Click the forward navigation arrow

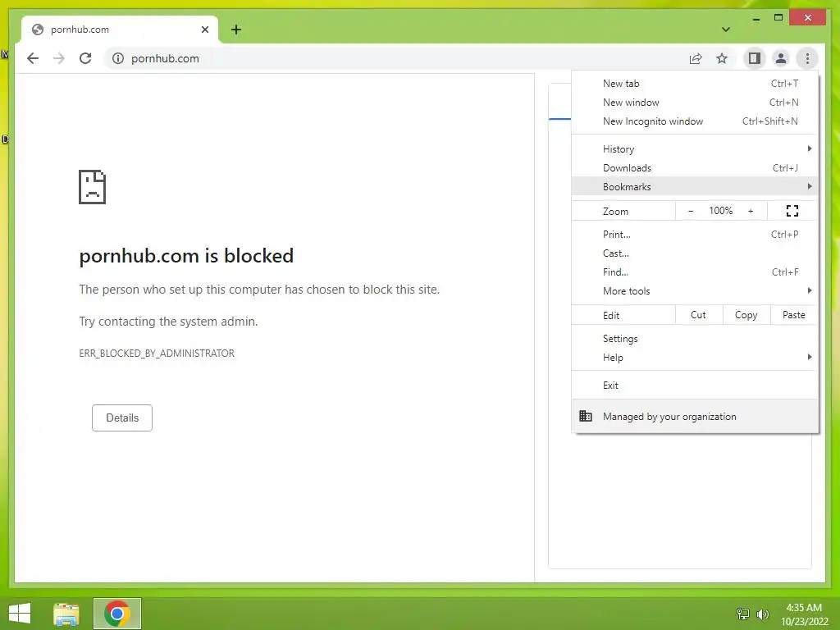pos(59,58)
